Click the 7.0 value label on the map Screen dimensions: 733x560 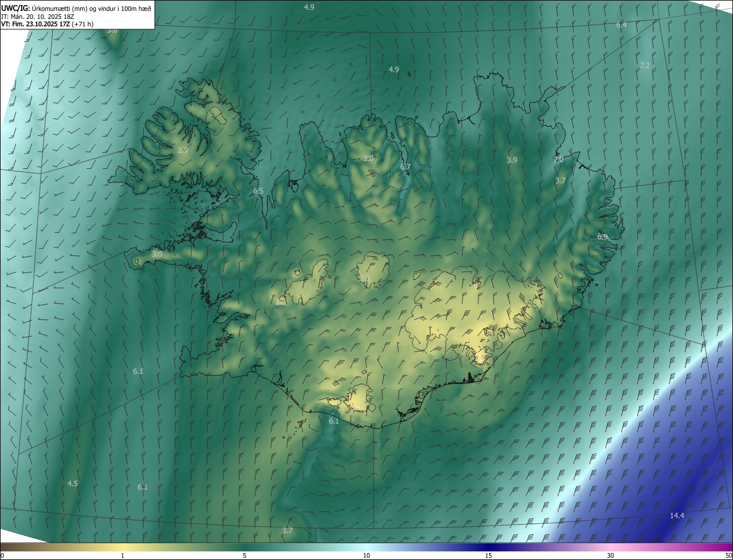558,160
